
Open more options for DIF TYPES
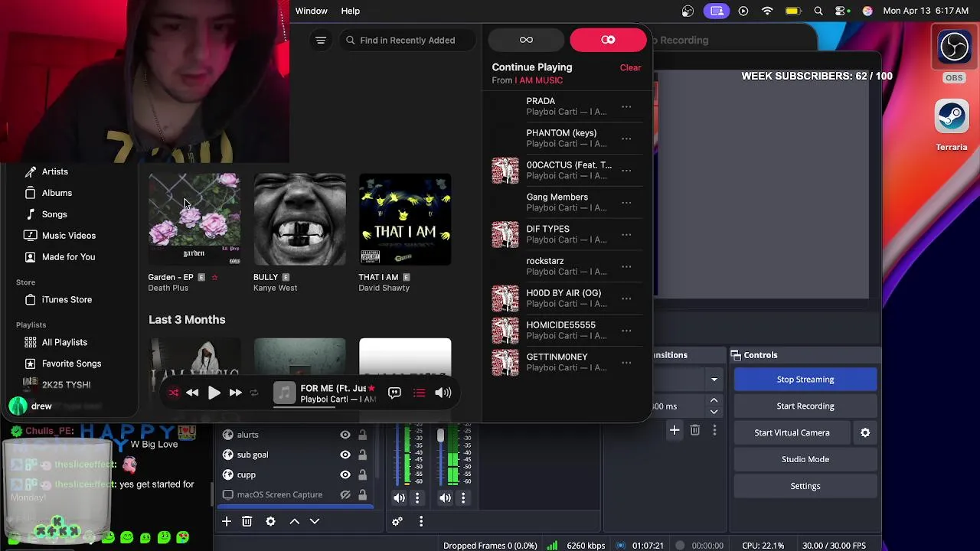click(x=626, y=234)
